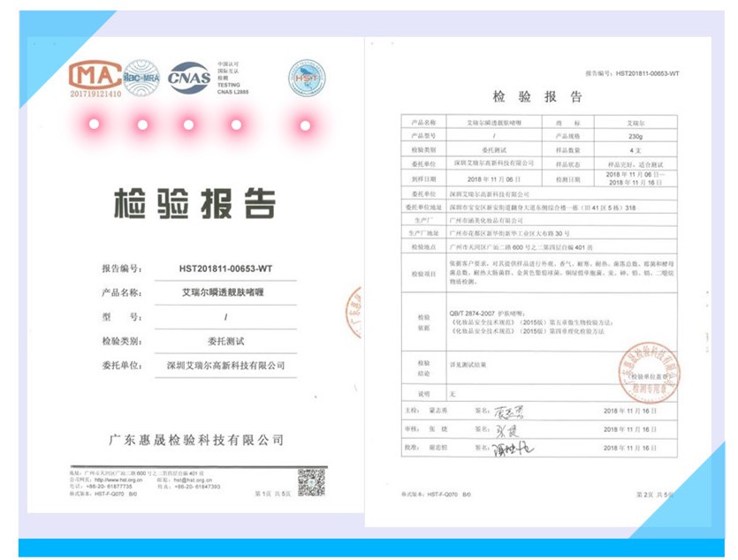
Task: Click client address ending 318
Action: click(x=542, y=208)
